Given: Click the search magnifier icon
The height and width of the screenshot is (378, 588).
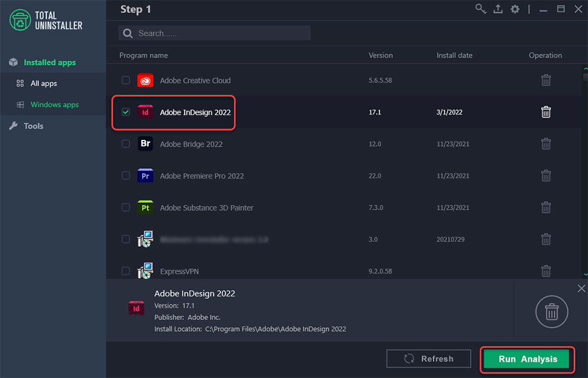Looking at the screenshot, I should (x=128, y=33).
